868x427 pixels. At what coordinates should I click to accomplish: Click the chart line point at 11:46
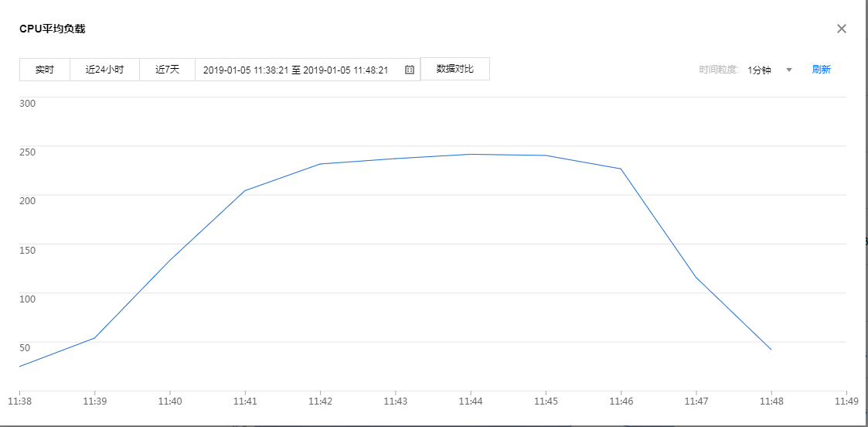621,169
